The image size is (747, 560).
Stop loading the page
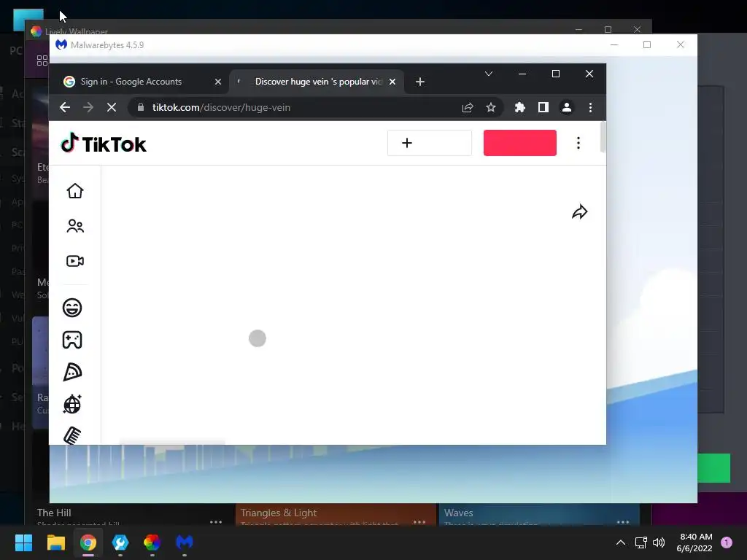click(112, 108)
